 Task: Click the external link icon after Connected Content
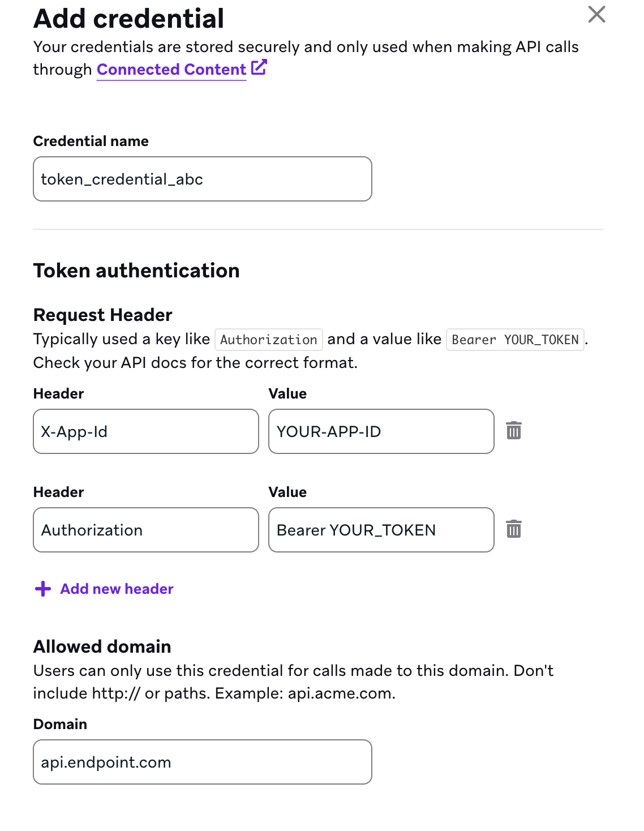point(258,67)
